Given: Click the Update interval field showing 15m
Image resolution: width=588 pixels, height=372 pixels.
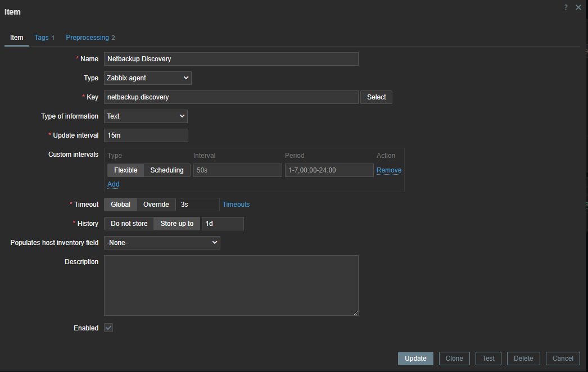Looking at the screenshot, I should pos(146,135).
